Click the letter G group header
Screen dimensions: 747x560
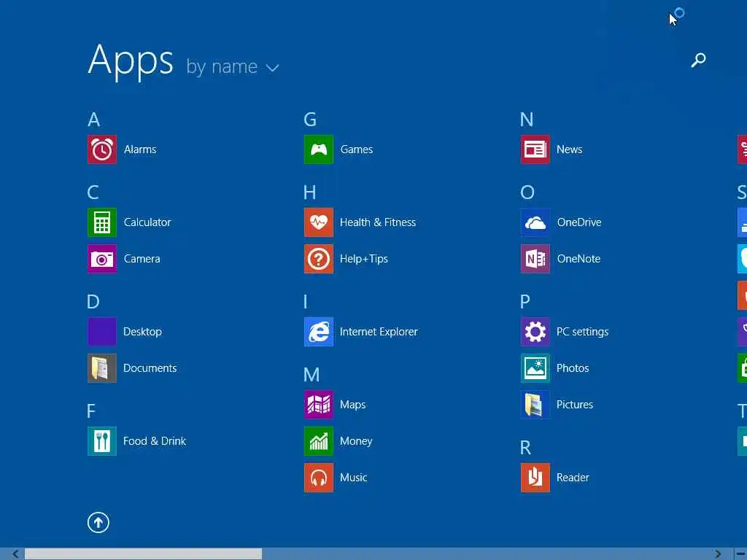[x=310, y=120]
